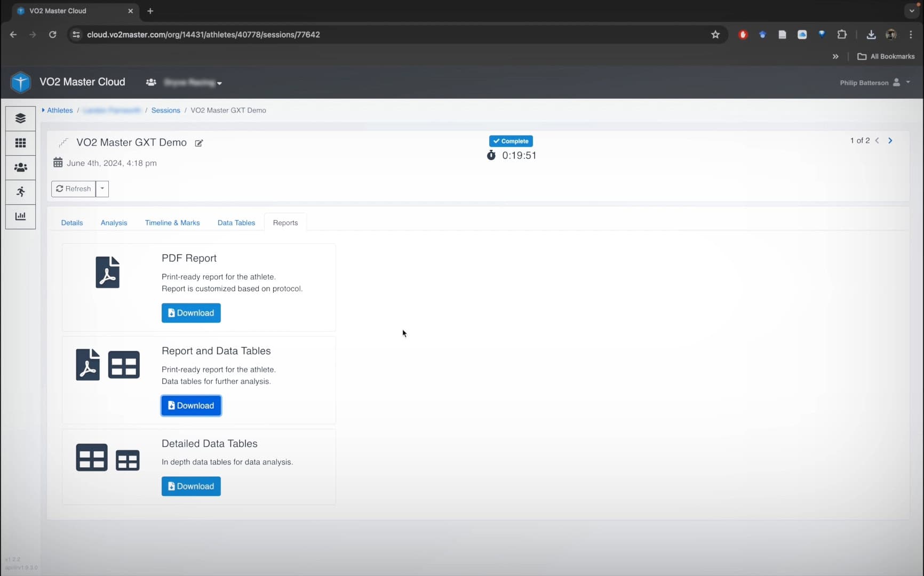The width and height of the screenshot is (924, 576).
Task: Click the red extension icon in toolbar
Action: [743, 35]
